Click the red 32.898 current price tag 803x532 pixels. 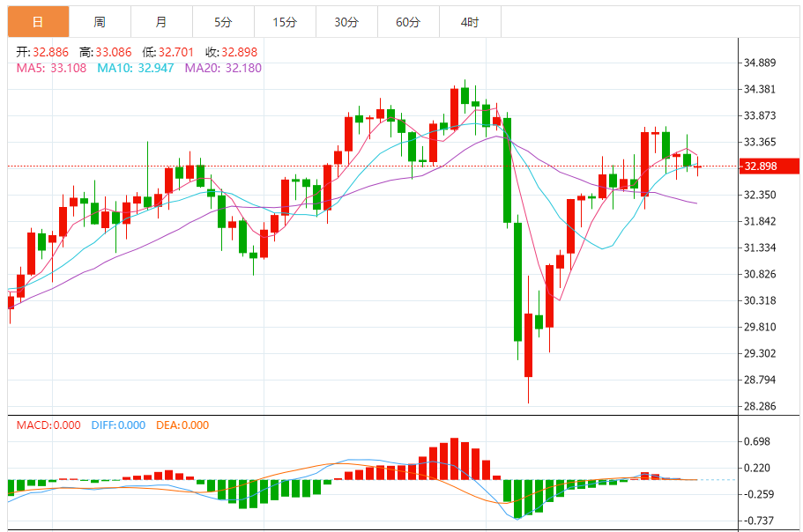point(770,166)
